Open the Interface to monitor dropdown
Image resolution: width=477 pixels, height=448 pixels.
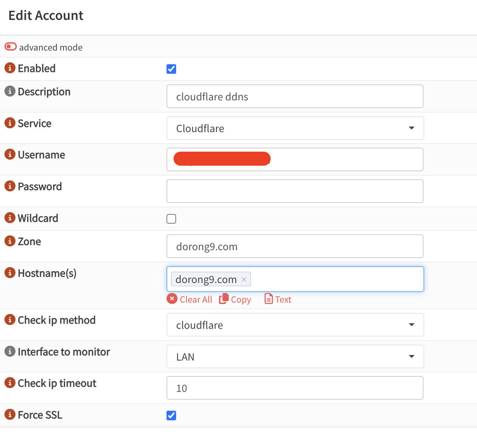(295, 356)
